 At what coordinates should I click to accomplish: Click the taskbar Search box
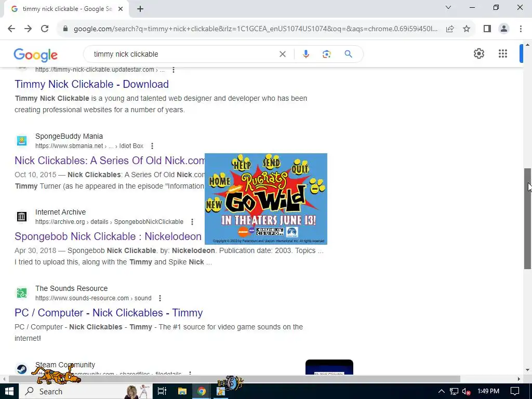coord(86,391)
